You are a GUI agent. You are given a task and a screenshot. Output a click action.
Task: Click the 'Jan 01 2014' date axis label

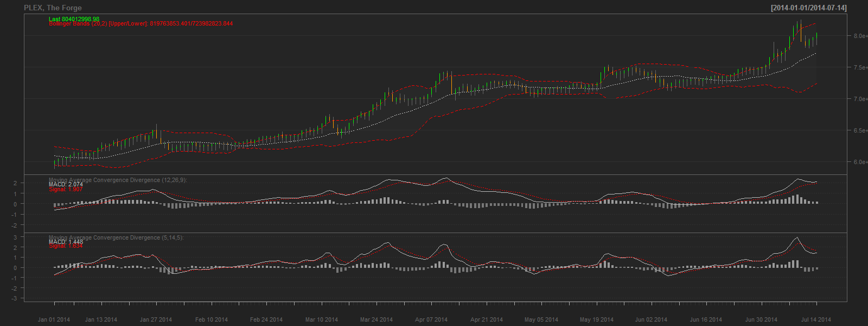(x=54, y=319)
